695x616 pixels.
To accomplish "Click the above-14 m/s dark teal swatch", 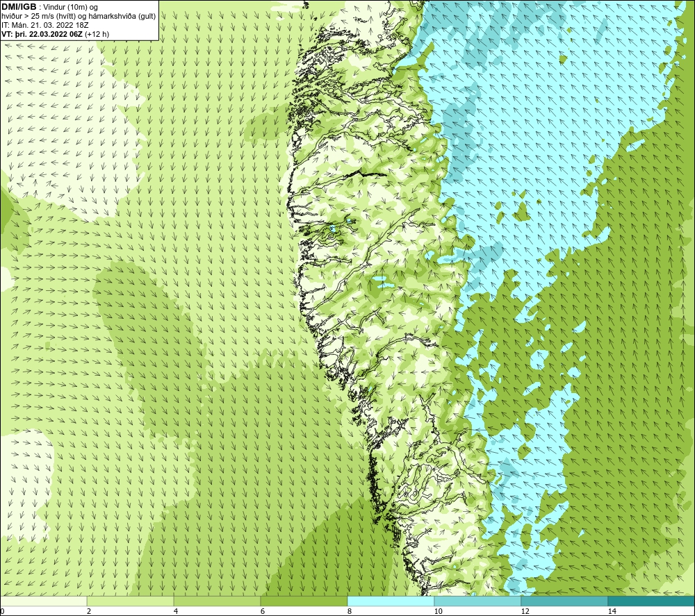I will [x=651, y=601].
